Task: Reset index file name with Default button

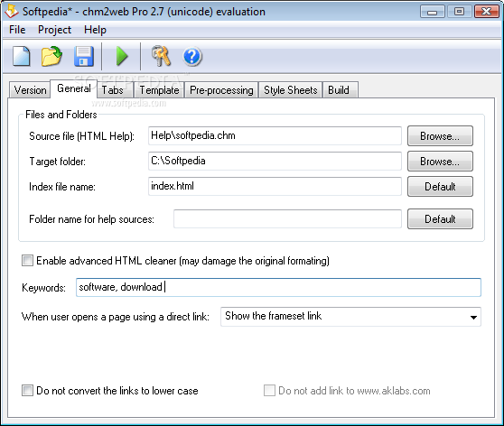Action: click(440, 186)
